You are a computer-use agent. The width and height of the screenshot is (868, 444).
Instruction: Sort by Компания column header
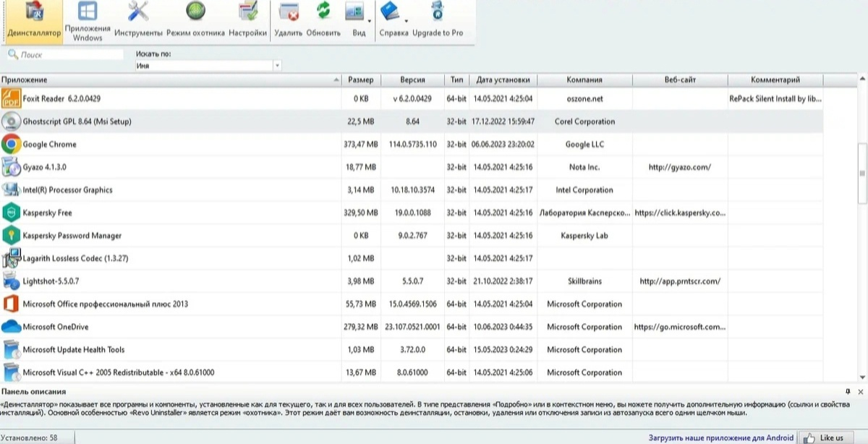coord(584,80)
